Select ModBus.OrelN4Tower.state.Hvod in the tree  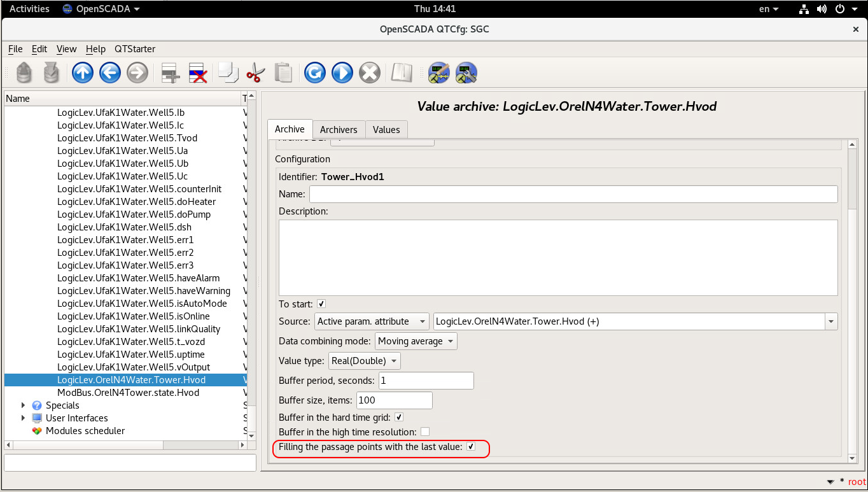pyautogui.click(x=128, y=393)
